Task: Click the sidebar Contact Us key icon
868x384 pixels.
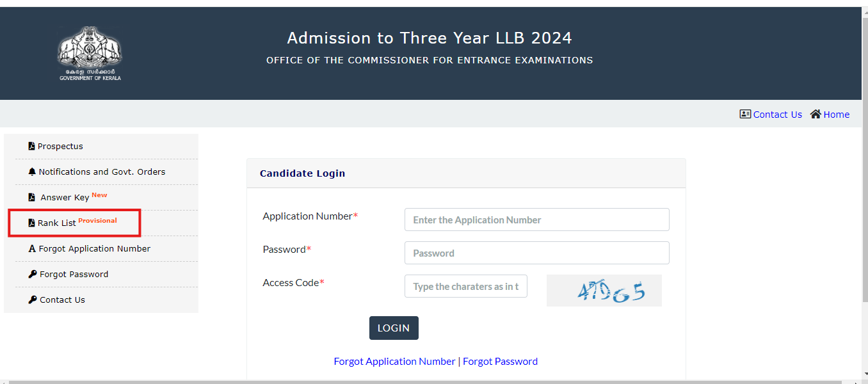Action: (x=33, y=300)
